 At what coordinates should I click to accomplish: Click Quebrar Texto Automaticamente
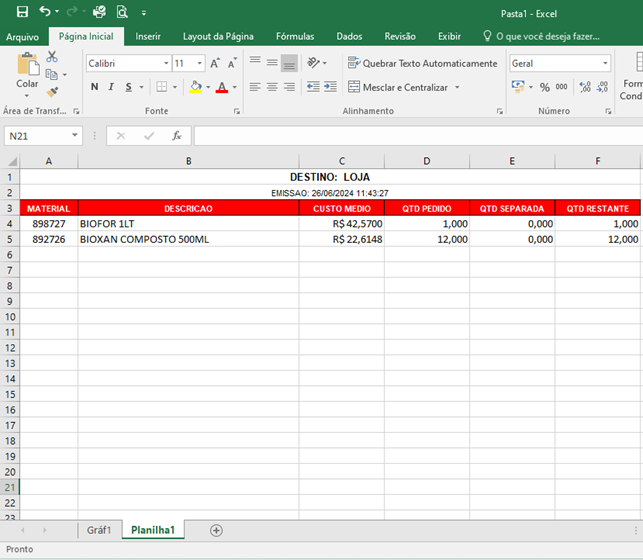pos(422,63)
